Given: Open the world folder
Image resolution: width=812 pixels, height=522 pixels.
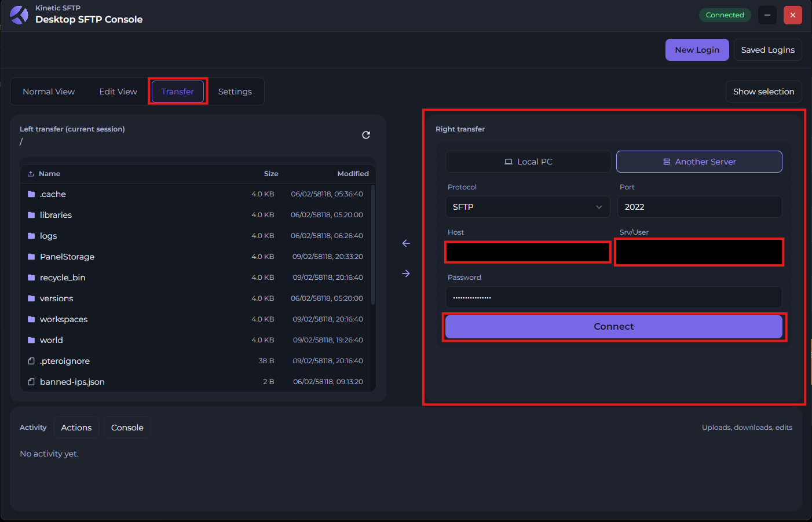Looking at the screenshot, I should tap(52, 340).
